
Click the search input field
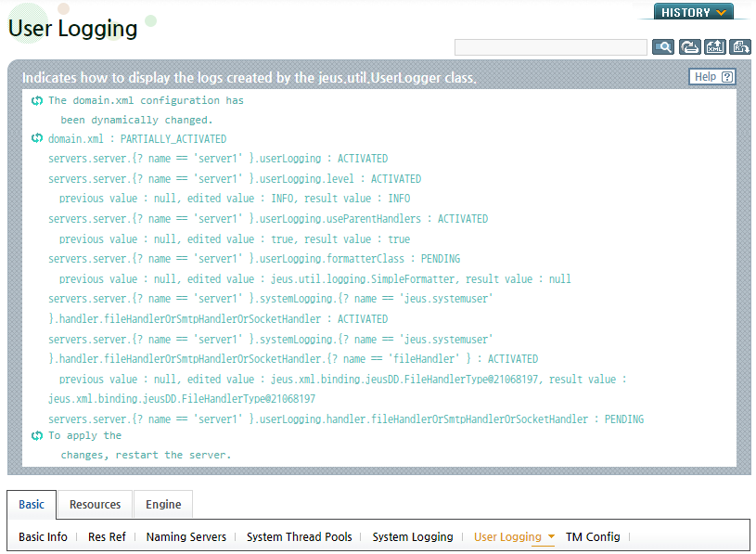(551, 47)
